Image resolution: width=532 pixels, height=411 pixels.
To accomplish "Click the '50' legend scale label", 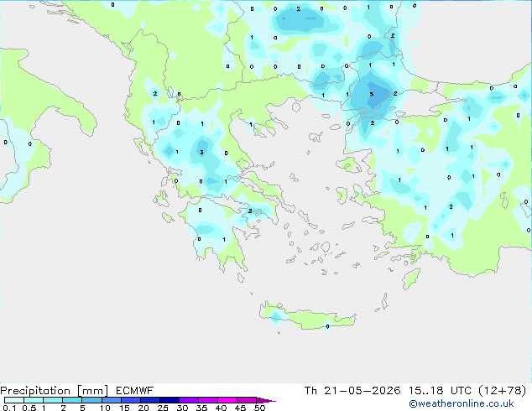I will [259, 408].
